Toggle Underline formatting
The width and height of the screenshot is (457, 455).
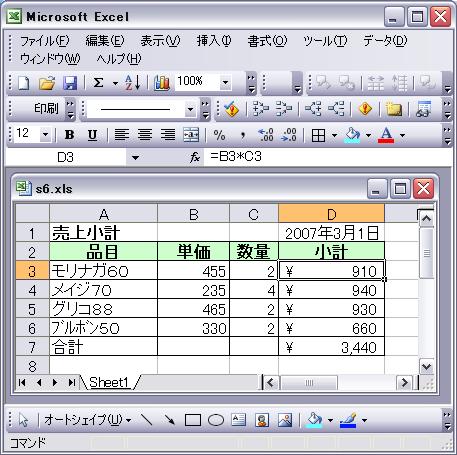(92, 135)
